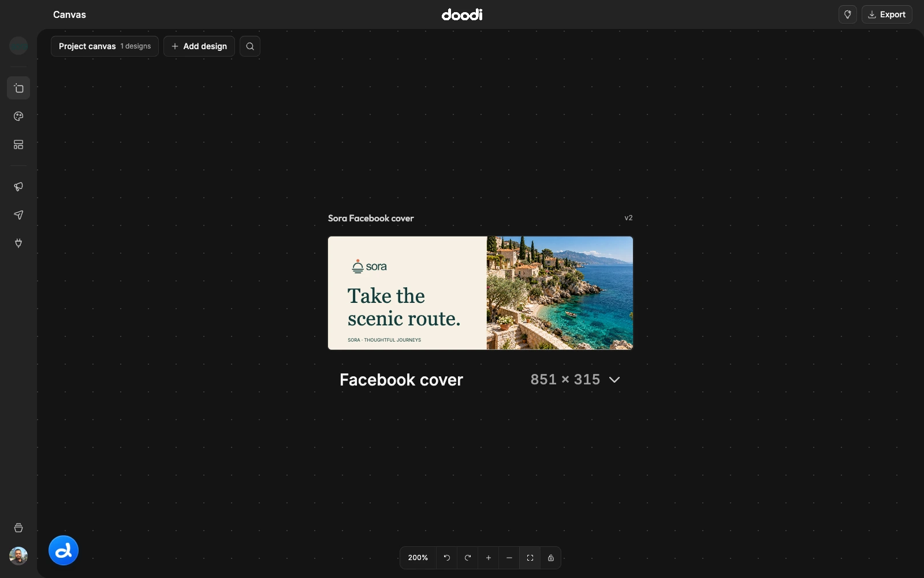Open the canvas tool in sidebar

click(18, 88)
